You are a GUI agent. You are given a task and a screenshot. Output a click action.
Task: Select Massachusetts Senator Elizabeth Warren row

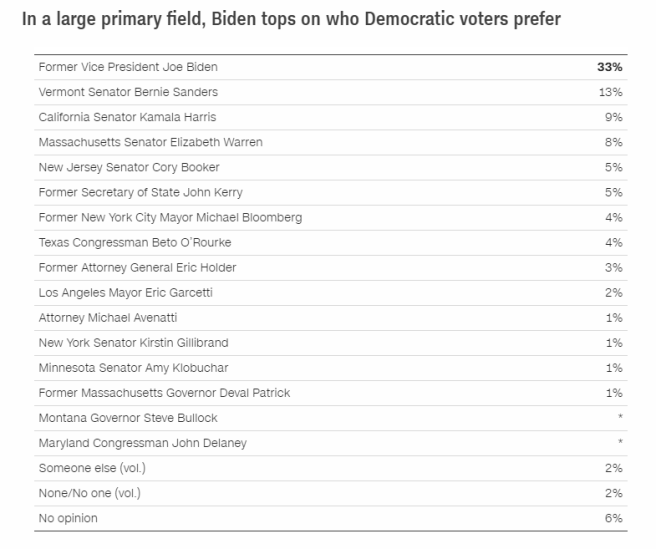[150, 142]
